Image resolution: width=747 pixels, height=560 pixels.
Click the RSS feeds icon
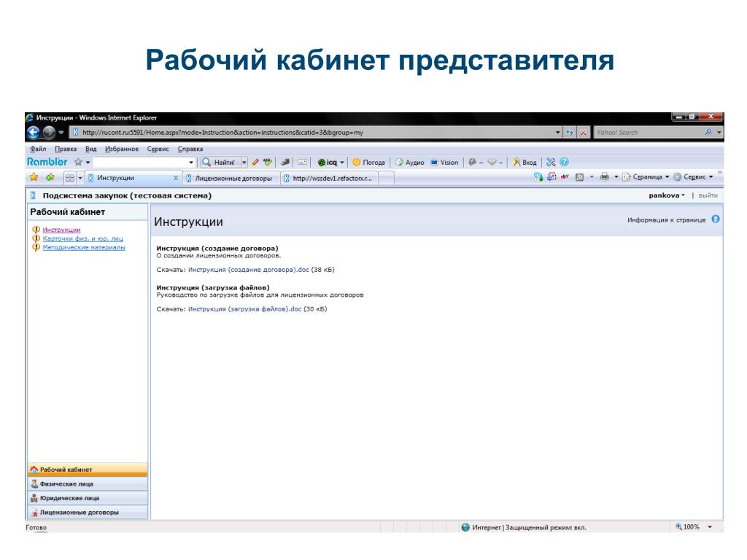pyautogui.click(x=580, y=177)
